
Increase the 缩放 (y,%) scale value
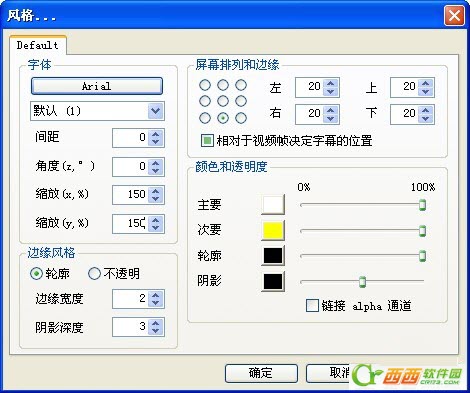tap(156, 220)
